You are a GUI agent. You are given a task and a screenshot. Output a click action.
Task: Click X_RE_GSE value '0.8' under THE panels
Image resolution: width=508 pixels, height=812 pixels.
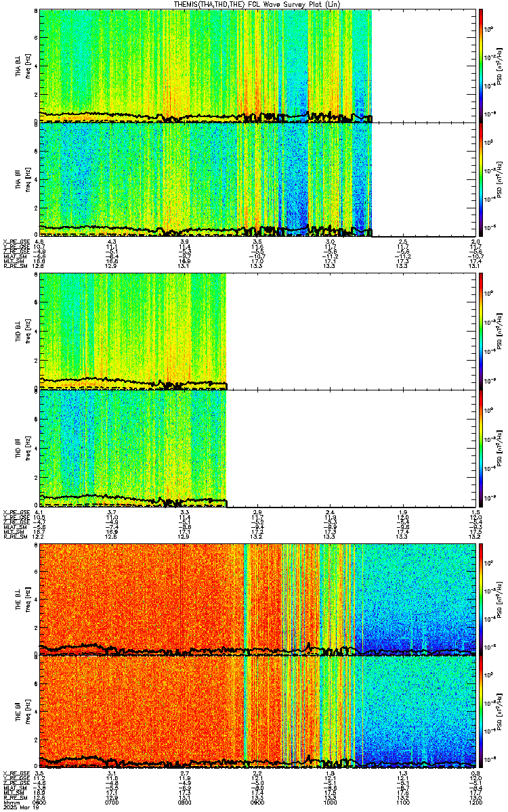coord(475,773)
